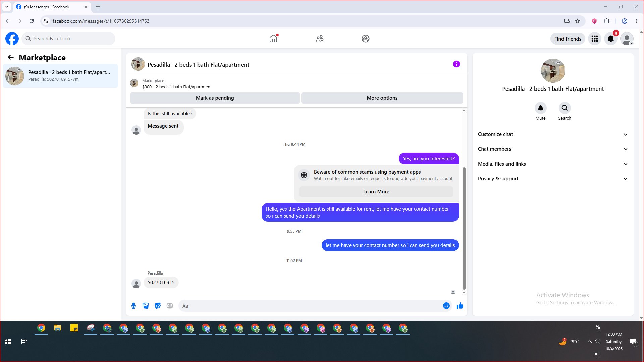Open the Facebook home logo
Image resolution: width=644 pixels, height=362 pixels.
coord(12,39)
